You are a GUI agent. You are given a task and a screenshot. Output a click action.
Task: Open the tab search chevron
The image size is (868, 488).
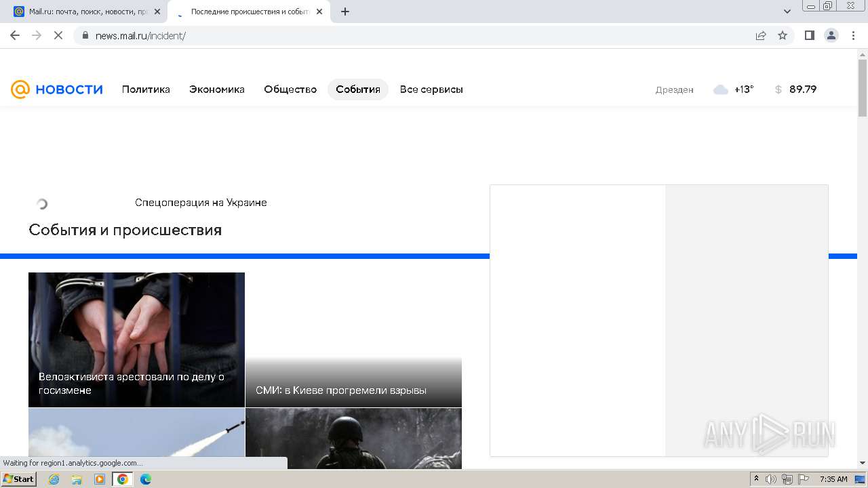787,12
